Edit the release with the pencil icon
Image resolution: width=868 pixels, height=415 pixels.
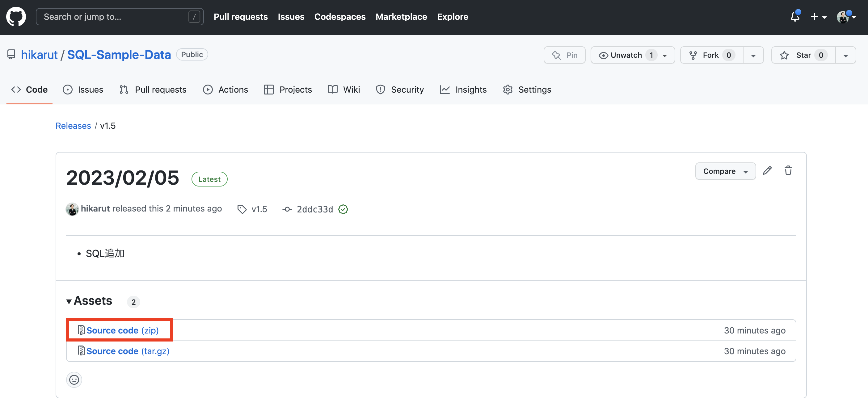pyautogui.click(x=767, y=170)
